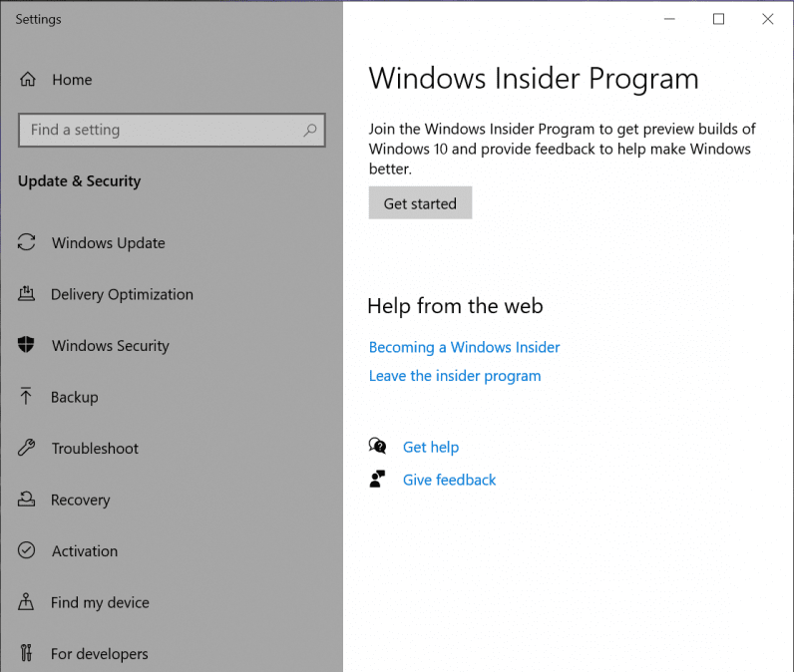
Task: Click the Get started button
Action: [x=420, y=203]
